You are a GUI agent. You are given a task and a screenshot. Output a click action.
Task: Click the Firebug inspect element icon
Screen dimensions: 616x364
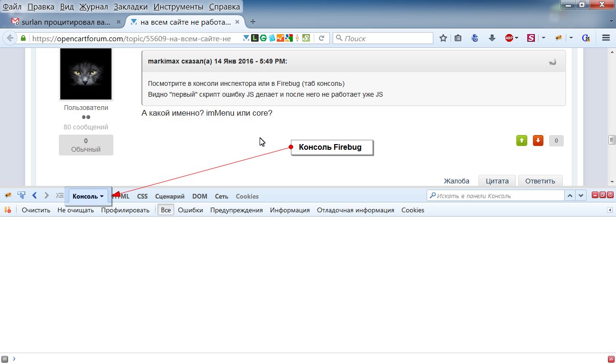click(21, 195)
